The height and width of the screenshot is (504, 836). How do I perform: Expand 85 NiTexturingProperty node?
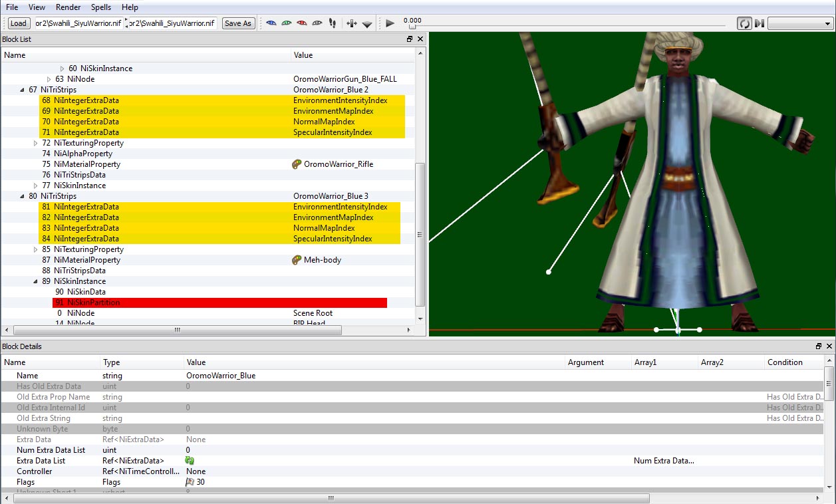tap(36, 249)
